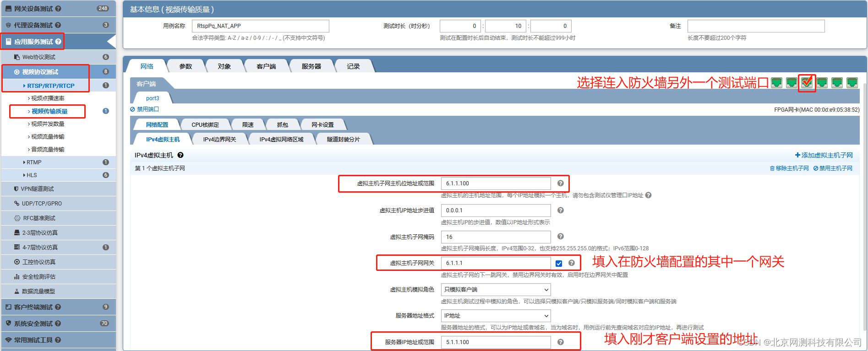Click help icon for 虚拟主机IP地址步进值 field
This screenshot has width=868, height=351.
click(x=560, y=210)
